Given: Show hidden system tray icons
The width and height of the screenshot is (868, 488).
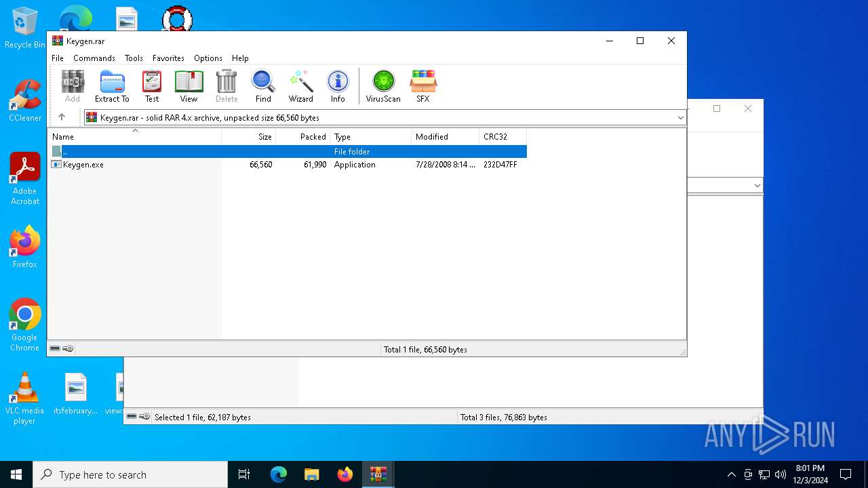Looking at the screenshot, I should coord(731,474).
